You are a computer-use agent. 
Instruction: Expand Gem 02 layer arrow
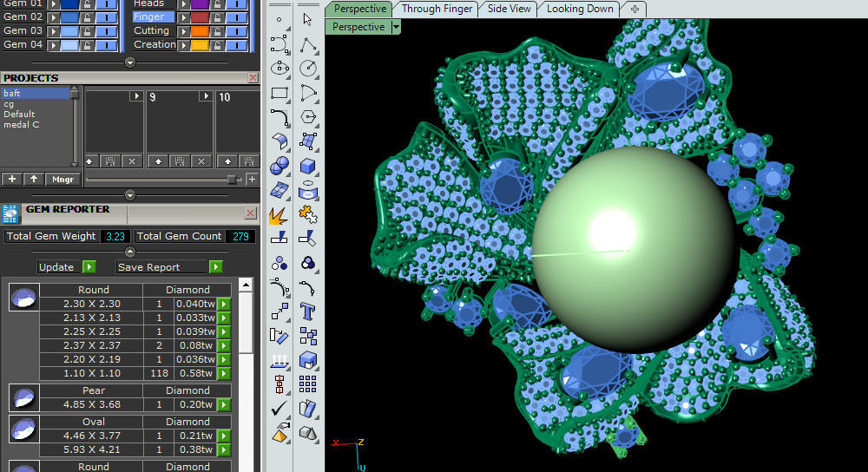(x=53, y=17)
